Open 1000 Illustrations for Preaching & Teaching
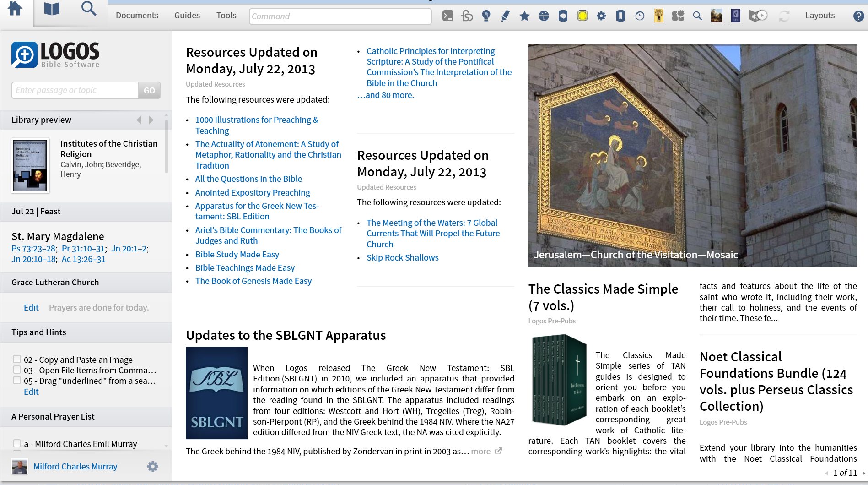Screen dimensions: 868x485 tap(257, 125)
